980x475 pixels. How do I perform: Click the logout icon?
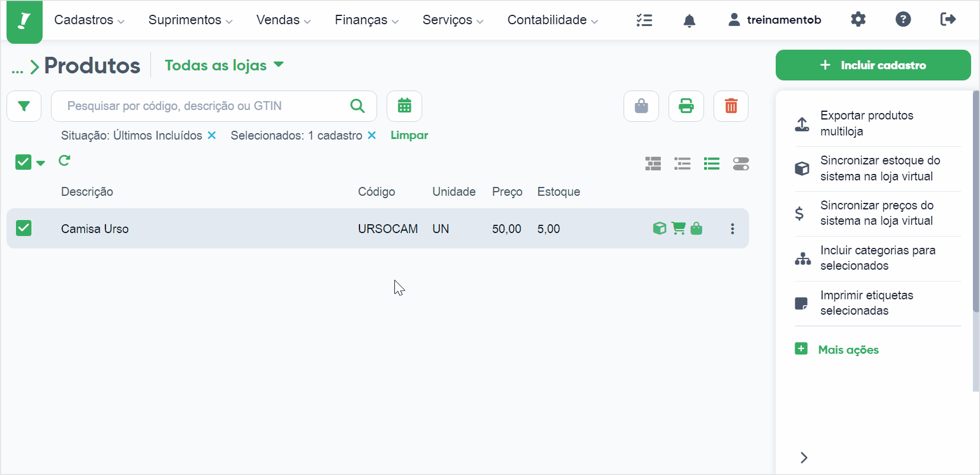(948, 20)
